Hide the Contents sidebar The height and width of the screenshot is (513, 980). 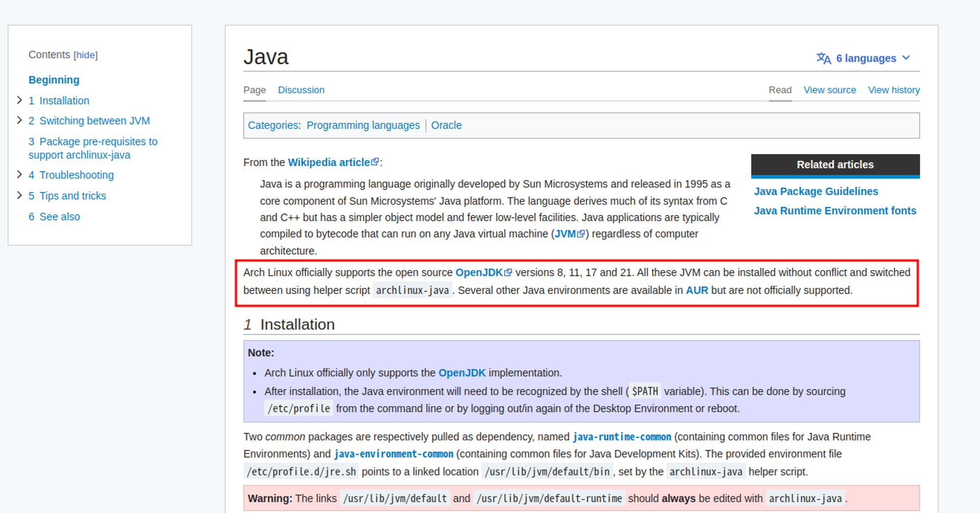(x=85, y=55)
